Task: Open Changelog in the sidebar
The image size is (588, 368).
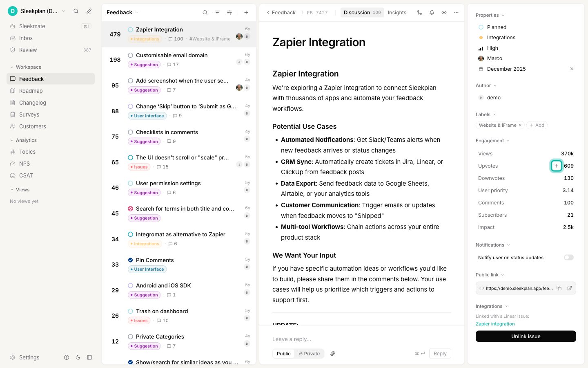Action: pos(51,103)
